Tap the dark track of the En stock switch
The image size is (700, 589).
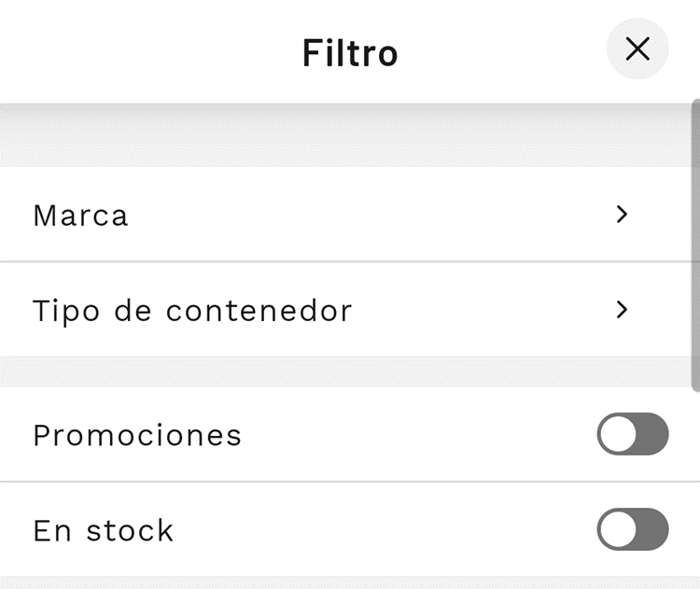652,528
